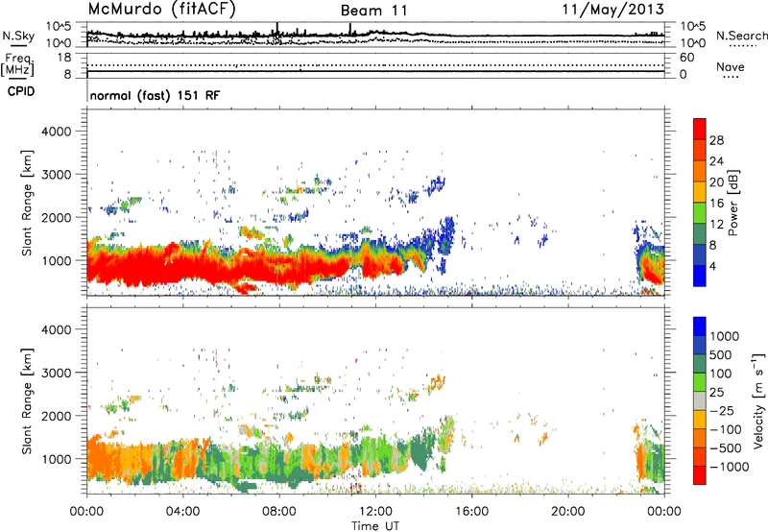Click the "20:00" time tick label
Screen dimensions: 768x532
tap(568, 512)
